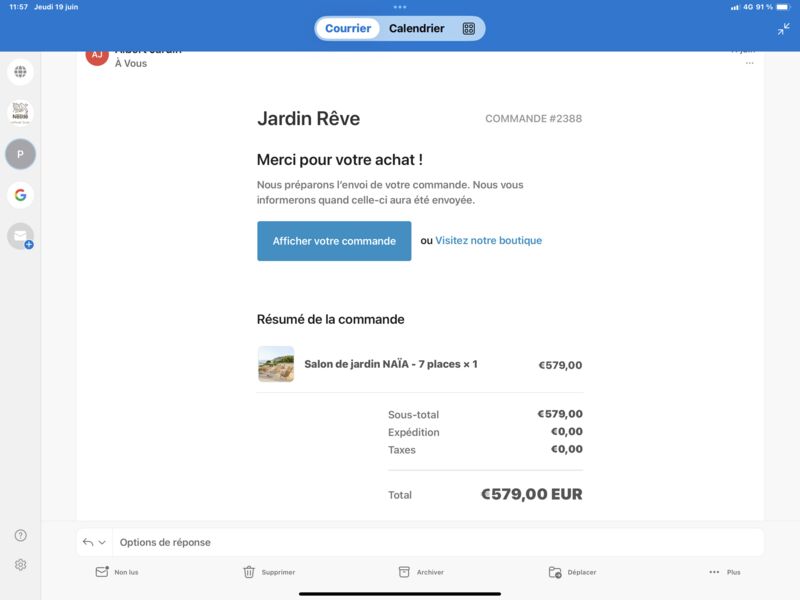The width and height of the screenshot is (800, 600).
Task: Select the second sidebar account with logo
Action: tap(20, 113)
